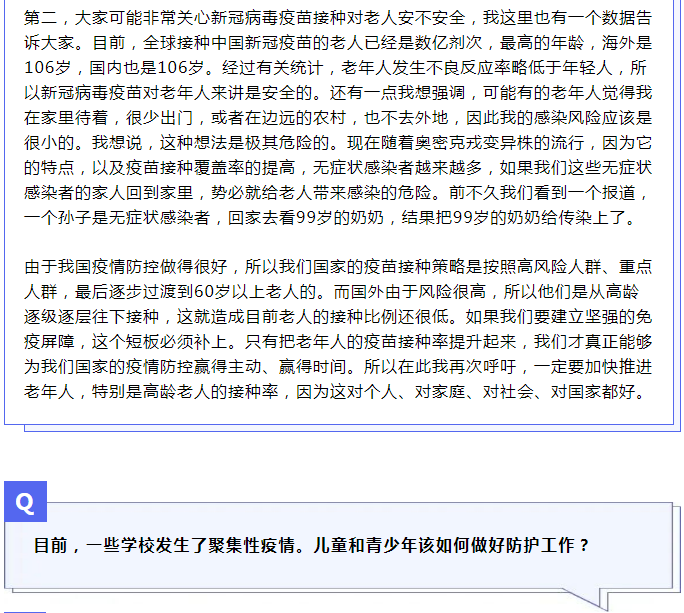Click the partial blue badge below question box
This screenshot has width=684, height=613.
pyautogui.click(x=25, y=612)
